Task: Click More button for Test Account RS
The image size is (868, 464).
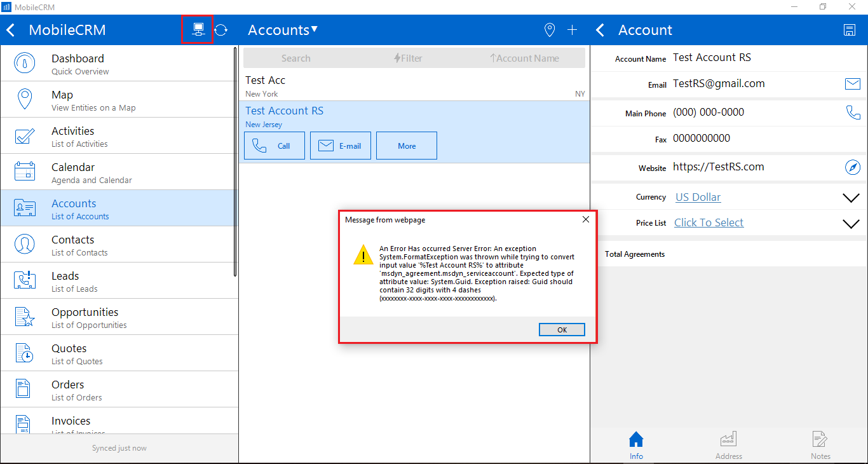Action: click(407, 146)
